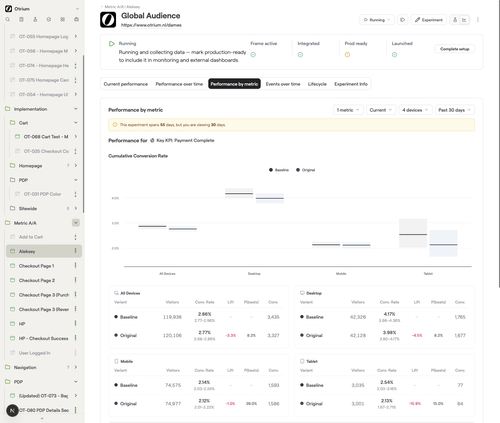
Task: Click the All Devices Baseline bar in chart
Action: (x=152, y=226)
